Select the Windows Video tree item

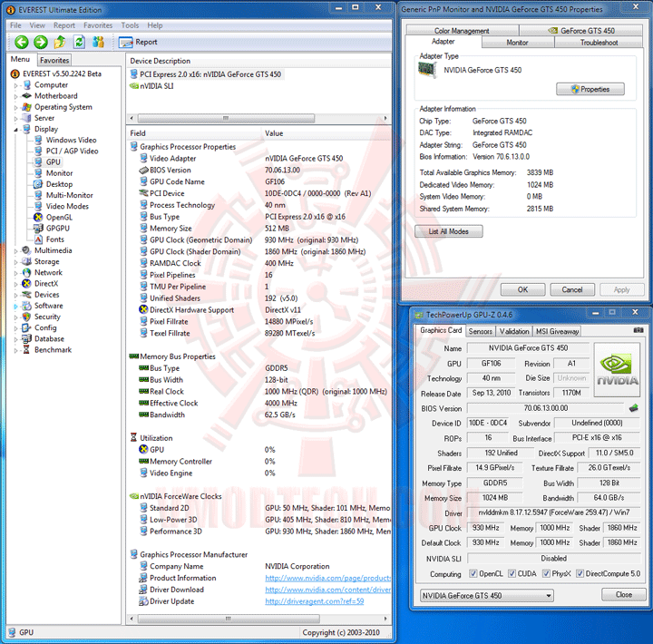[x=72, y=140]
